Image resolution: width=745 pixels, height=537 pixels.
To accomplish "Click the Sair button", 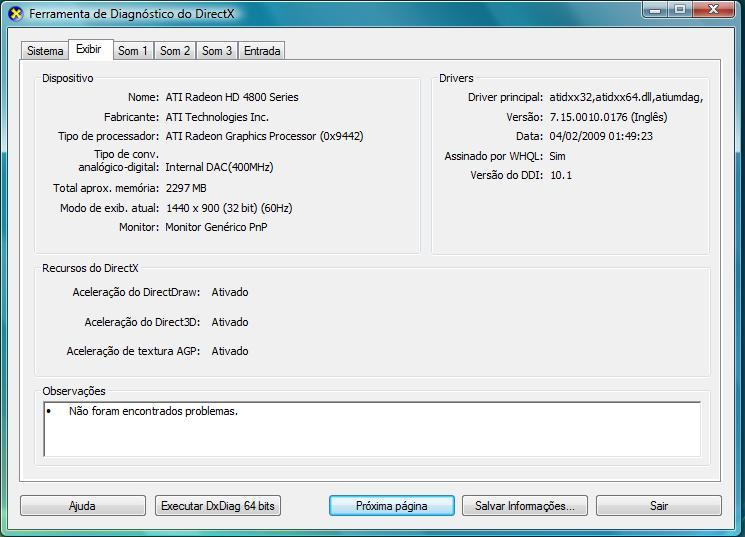I will coord(659,506).
